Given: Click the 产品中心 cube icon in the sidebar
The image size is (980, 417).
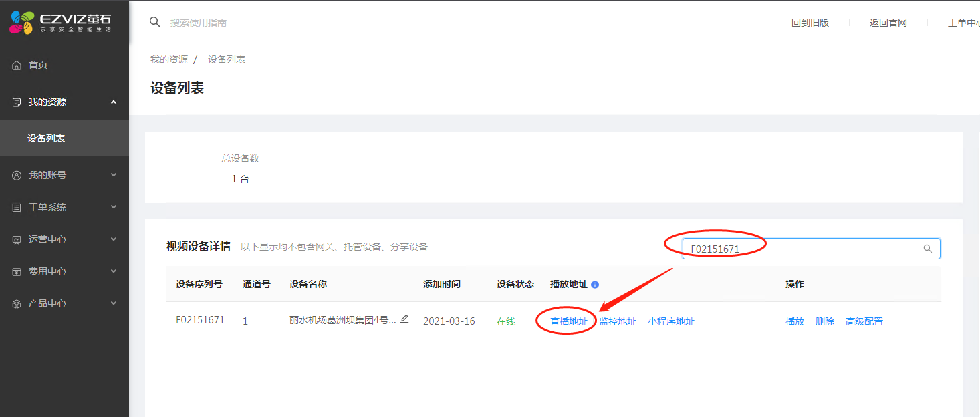Looking at the screenshot, I should click(17, 304).
